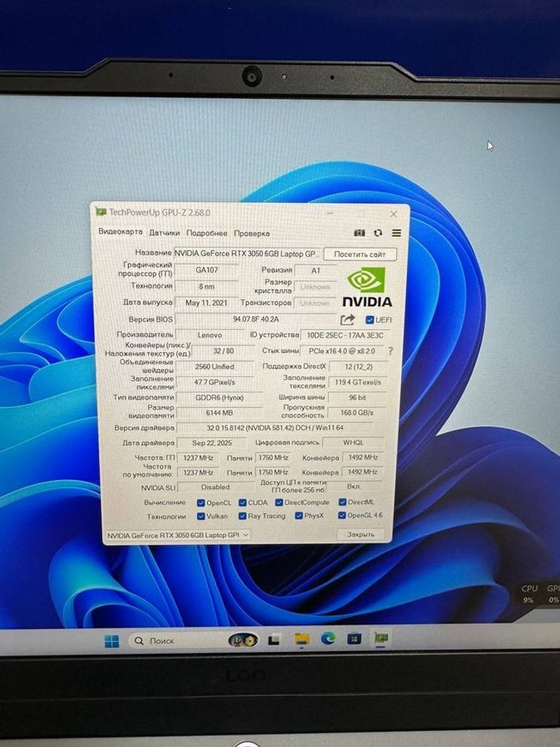Screen dimensions: 560x747
Task: Click the 96 bit bus width value
Action: tap(357, 398)
